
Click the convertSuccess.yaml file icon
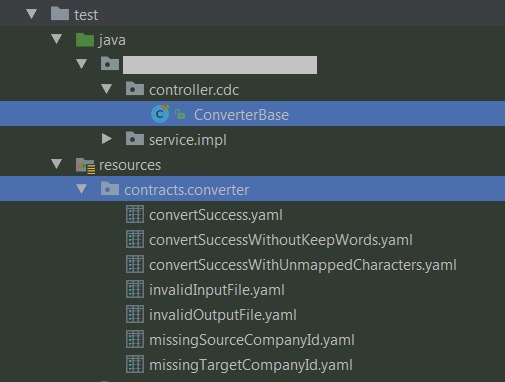pos(135,214)
